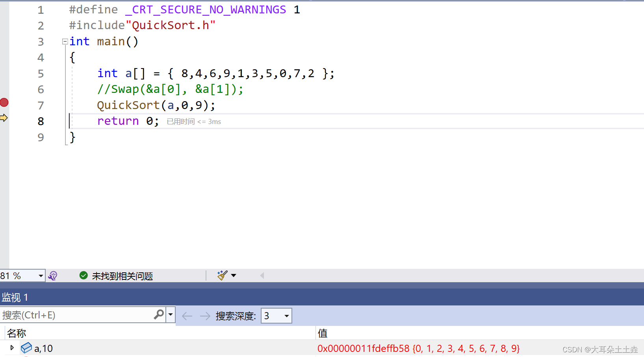Go to previous watch search result
Screen dimensions: 644x357
pyautogui.click(x=187, y=316)
